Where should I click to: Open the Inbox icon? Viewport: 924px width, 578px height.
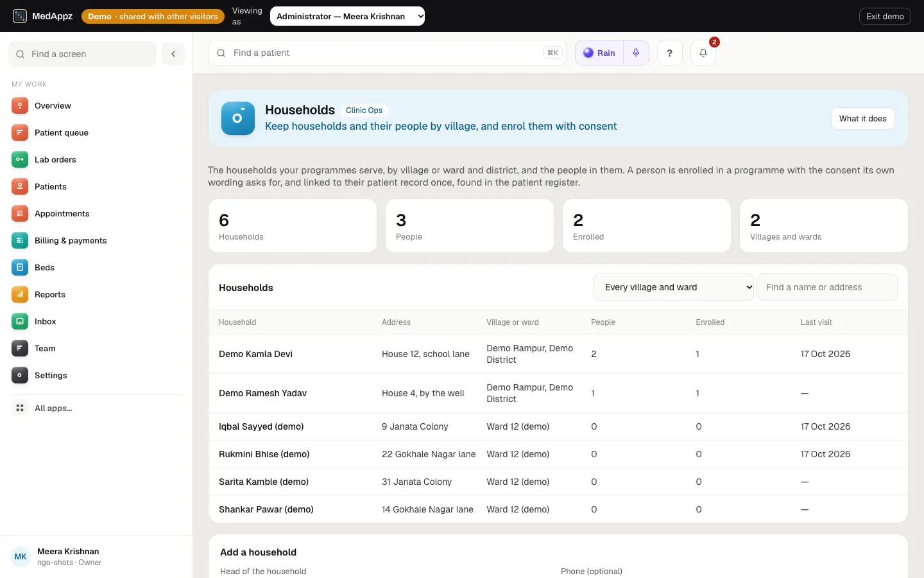click(20, 322)
